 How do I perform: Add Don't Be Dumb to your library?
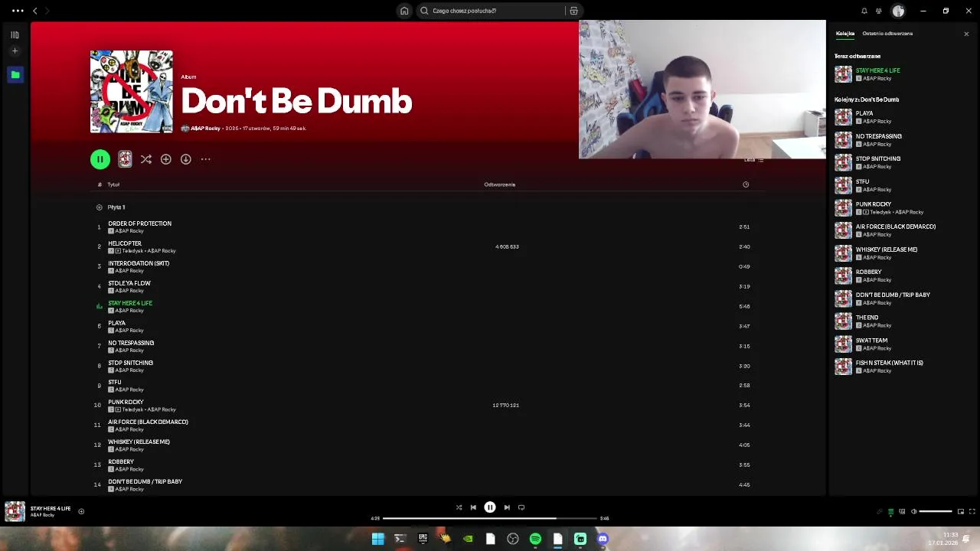[165, 159]
